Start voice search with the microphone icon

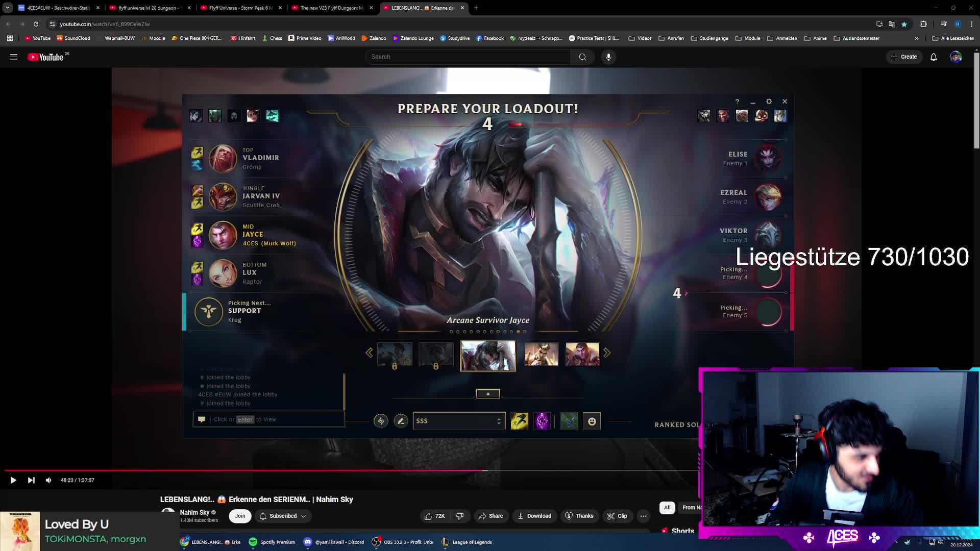click(608, 57)
